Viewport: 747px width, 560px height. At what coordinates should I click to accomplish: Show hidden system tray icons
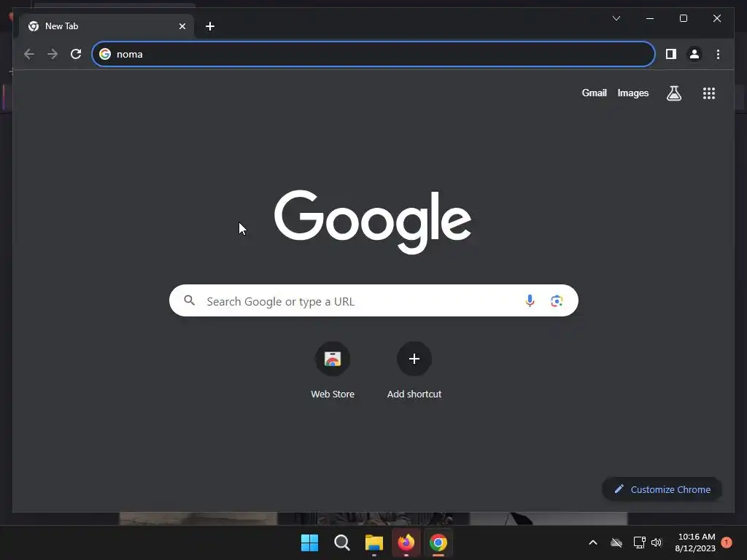click(593, 542)
